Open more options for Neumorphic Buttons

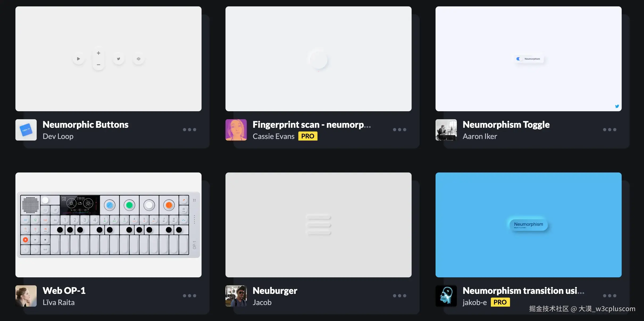190,130
